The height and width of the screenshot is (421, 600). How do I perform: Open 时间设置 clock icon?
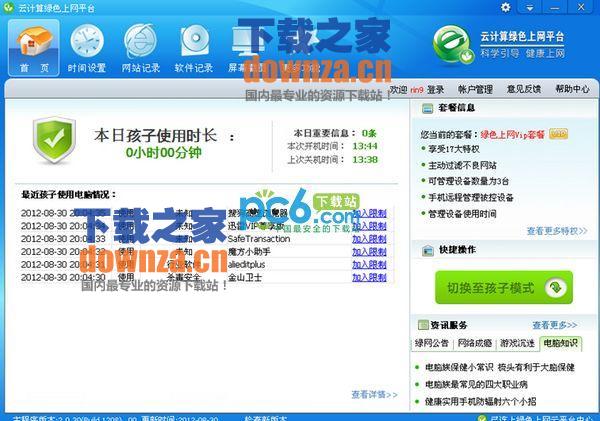pos(86,47)
